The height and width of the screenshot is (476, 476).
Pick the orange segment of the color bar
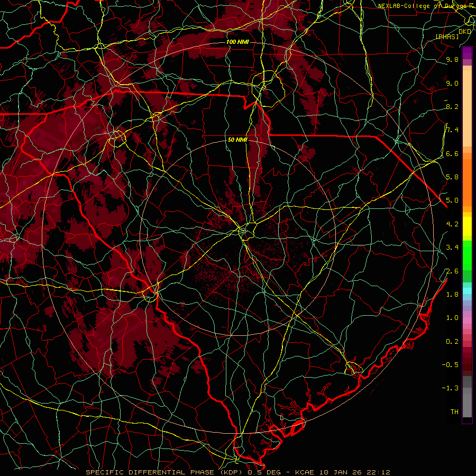[x=467, y=182]
